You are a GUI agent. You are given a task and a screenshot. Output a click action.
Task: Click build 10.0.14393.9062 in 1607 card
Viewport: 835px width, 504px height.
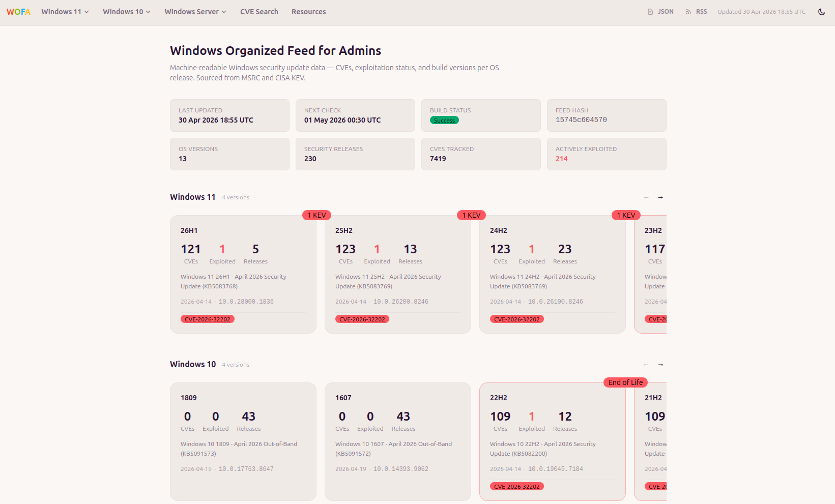tap(401, 469)
